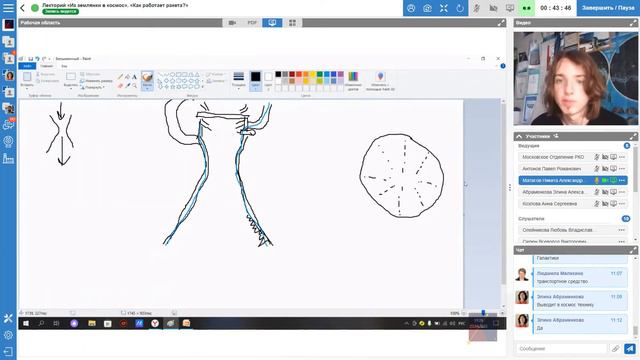Open Paint 3D from the ribbon
The height and width of the screenshot is (360, 640).
tap(380, 80)
